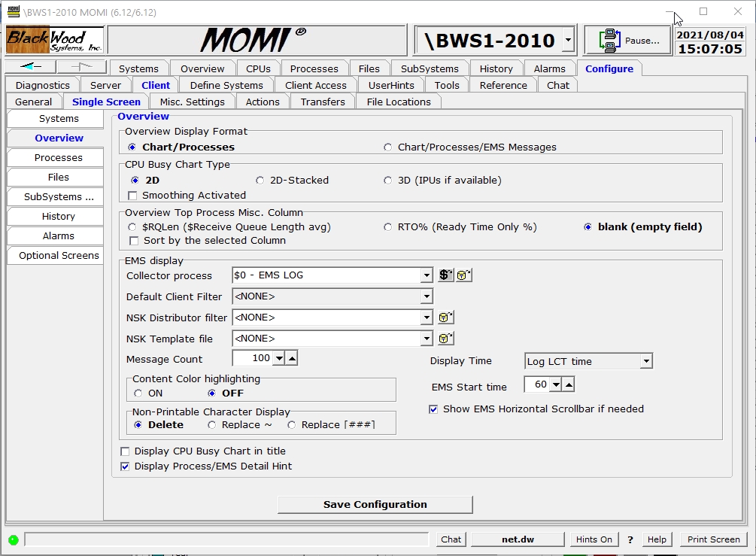The image size is (756, 556).
Task: Enable the Smoothing Activated checkbox
Action: tap(133, 196)
